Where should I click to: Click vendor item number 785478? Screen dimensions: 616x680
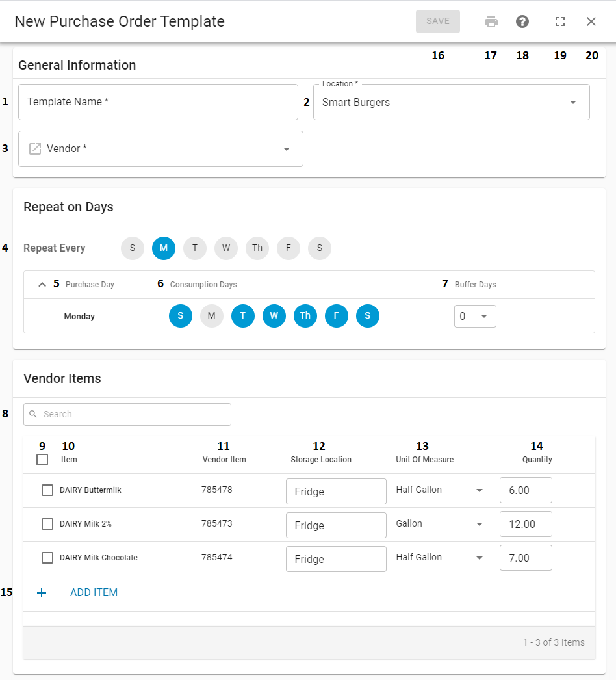(217, 490)
